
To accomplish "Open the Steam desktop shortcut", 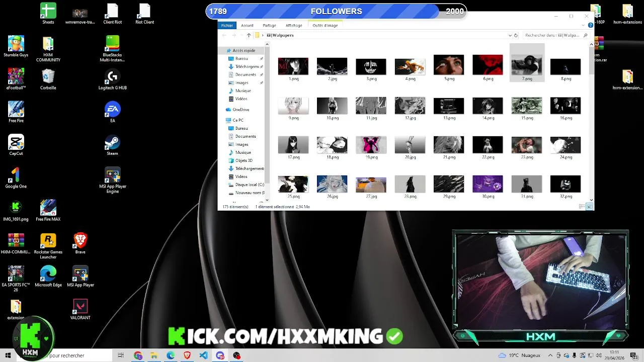I will click(112, 145).
